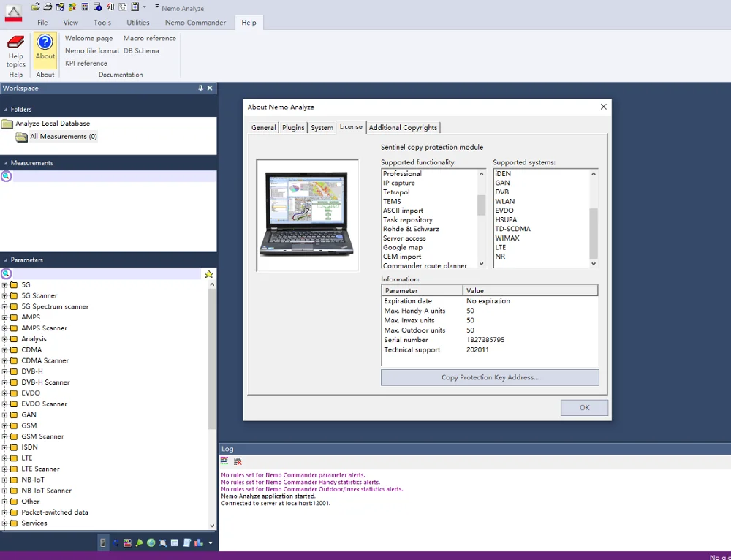The image size is (731, 560).
Task: Expand the NB-IoT parameter folder
Action: [x=4, y=480]
